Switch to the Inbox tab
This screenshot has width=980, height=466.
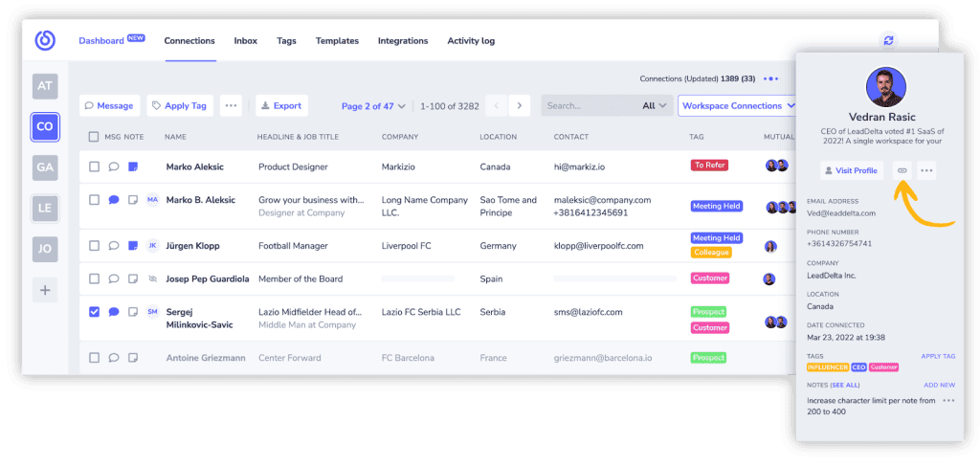pos(246,40)
